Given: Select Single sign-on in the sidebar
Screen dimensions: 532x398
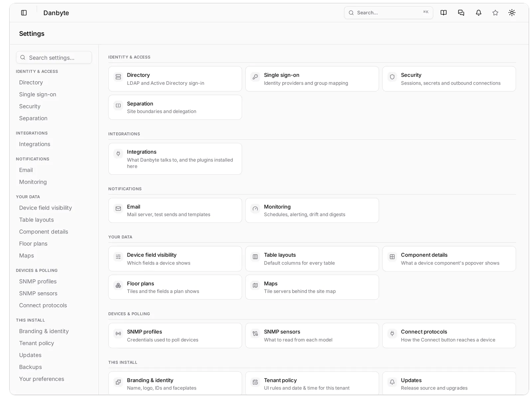Looking at the screenshot, I should [38, 94].
